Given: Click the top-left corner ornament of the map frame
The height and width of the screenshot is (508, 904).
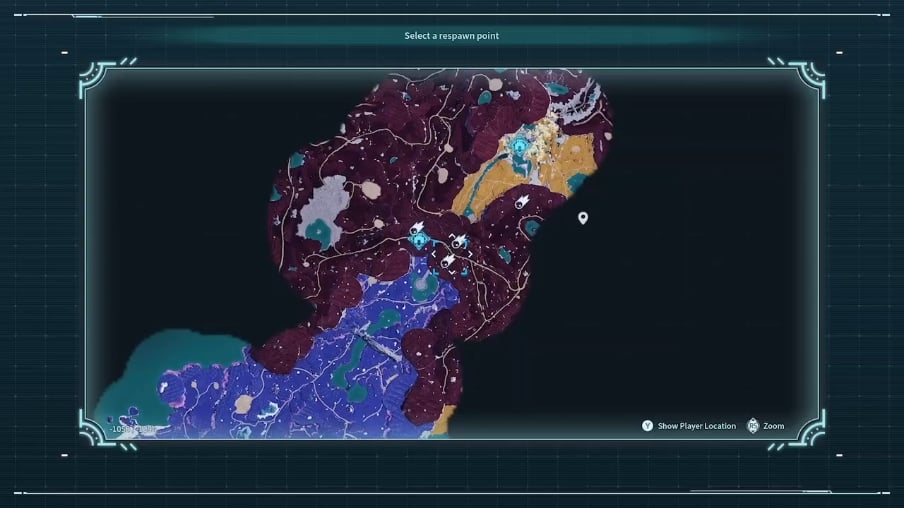Looking at the screenshot, I should tap(98, 78).
